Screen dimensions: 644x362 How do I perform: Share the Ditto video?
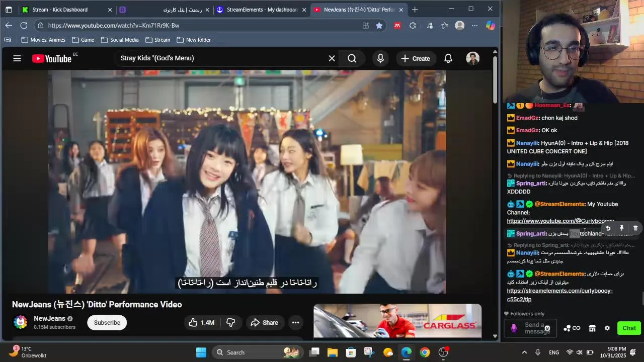point(264,322)
